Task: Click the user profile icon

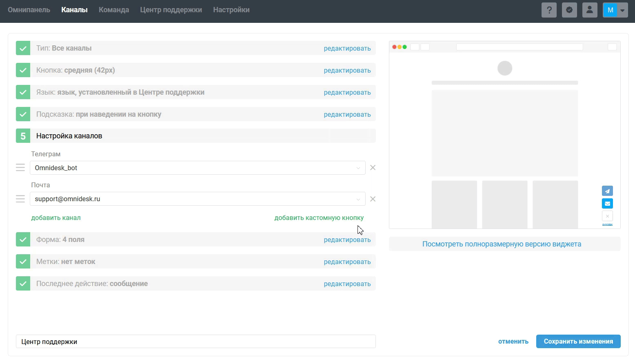Action: [x=590, y=10]
